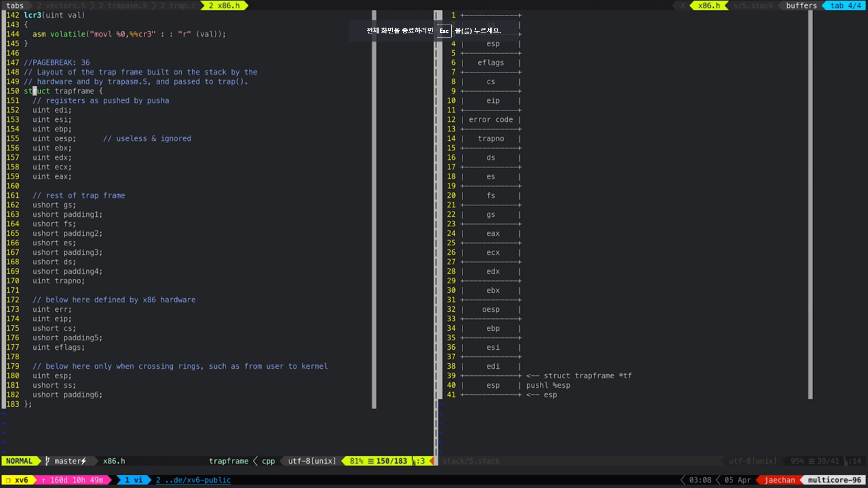Select the active x86.h tab at left
868x488 pixels.
click(224, 5)
